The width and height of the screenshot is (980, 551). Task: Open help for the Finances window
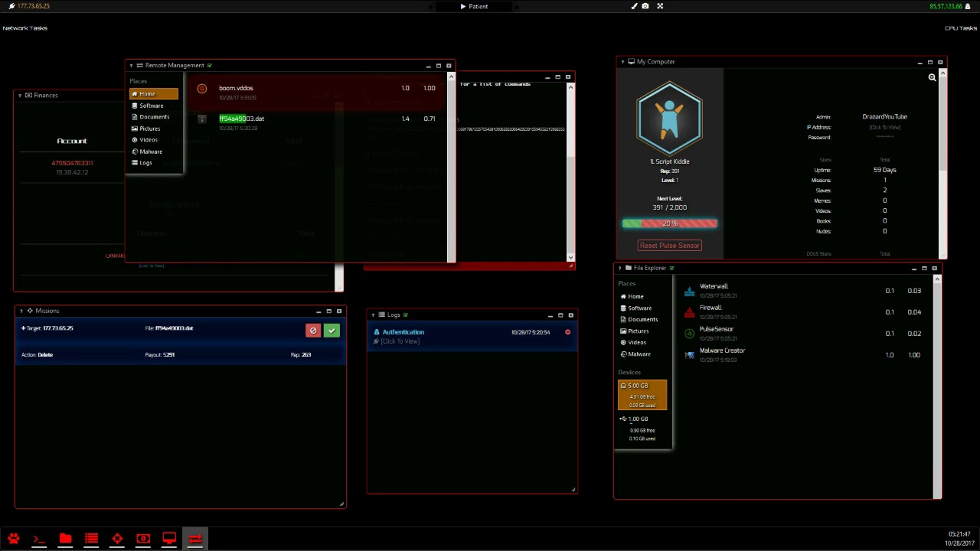[19, 96]
